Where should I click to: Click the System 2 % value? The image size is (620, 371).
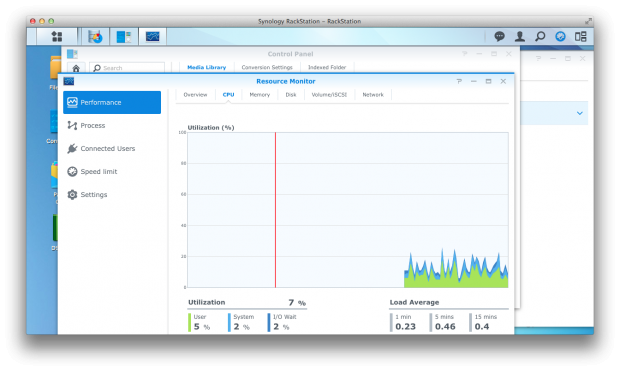pos(241,327)
